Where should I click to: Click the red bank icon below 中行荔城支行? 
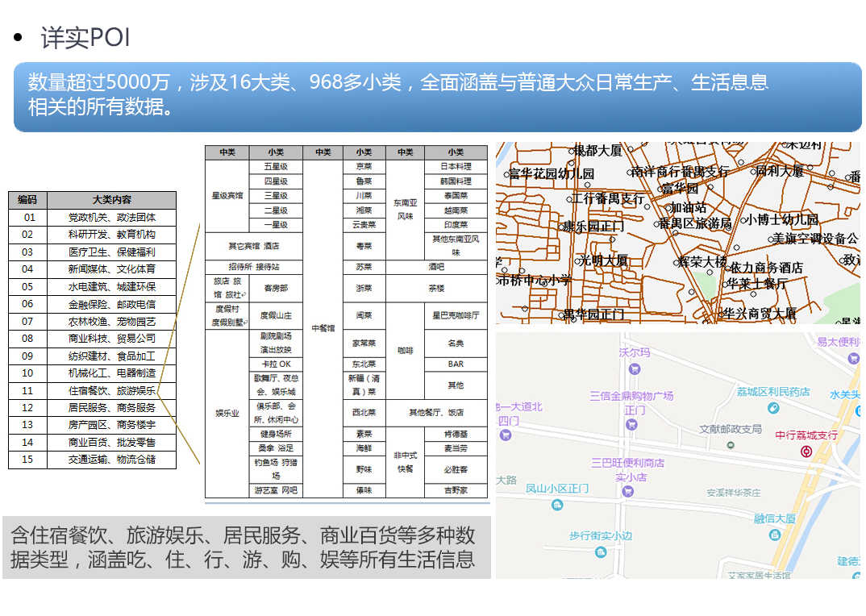click(806, 451)
